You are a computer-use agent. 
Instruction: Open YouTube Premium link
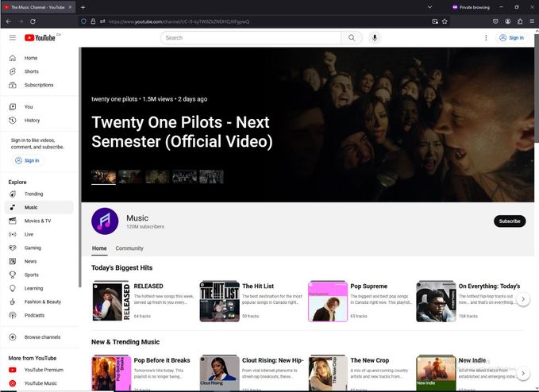point(38,370)
